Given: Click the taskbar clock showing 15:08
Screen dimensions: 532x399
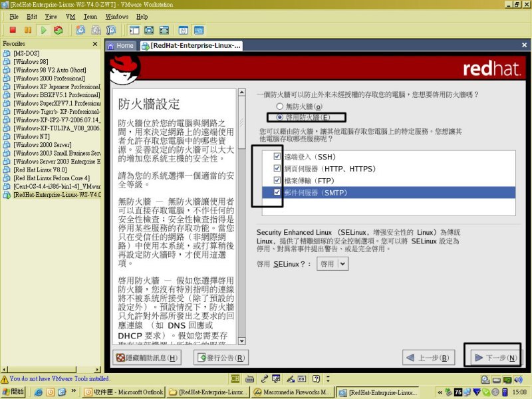Looking at the screenshot, I should coord(520,392).
